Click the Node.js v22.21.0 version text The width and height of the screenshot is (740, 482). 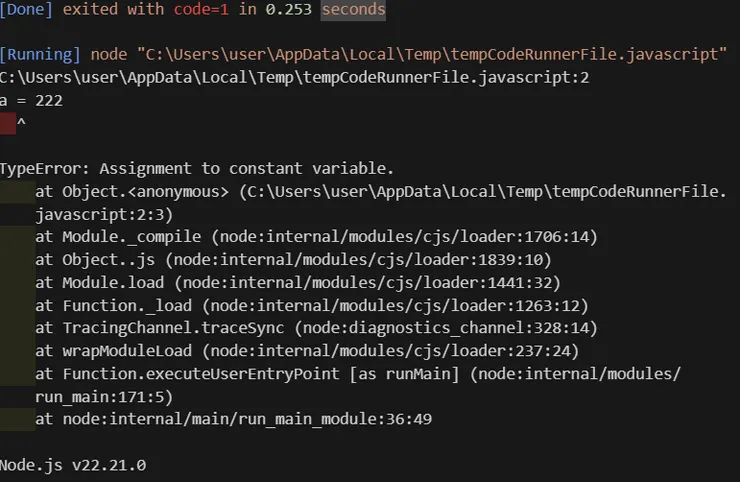tap(73, 465)
